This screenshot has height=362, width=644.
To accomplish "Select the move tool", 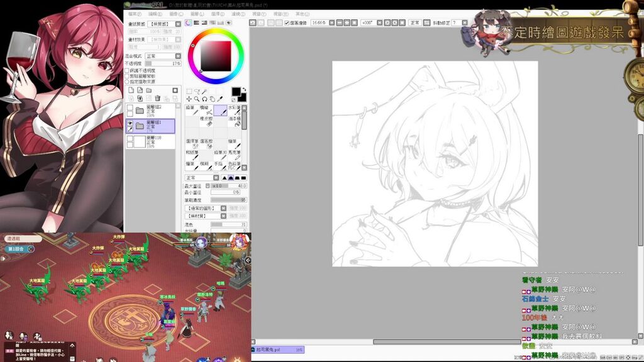I will [x=189, y=99].
